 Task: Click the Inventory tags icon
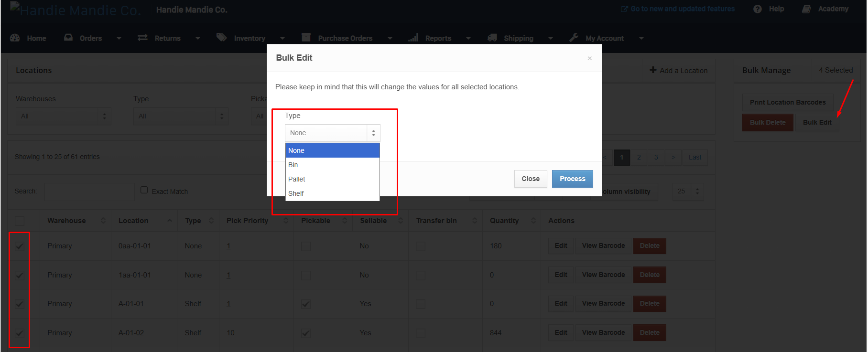tap(221, 37)
